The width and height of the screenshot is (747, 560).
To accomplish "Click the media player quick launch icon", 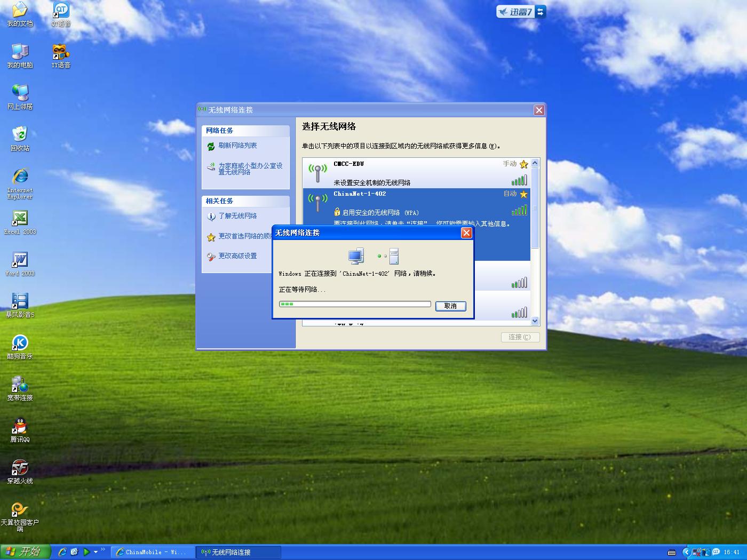I will [86, 552].
